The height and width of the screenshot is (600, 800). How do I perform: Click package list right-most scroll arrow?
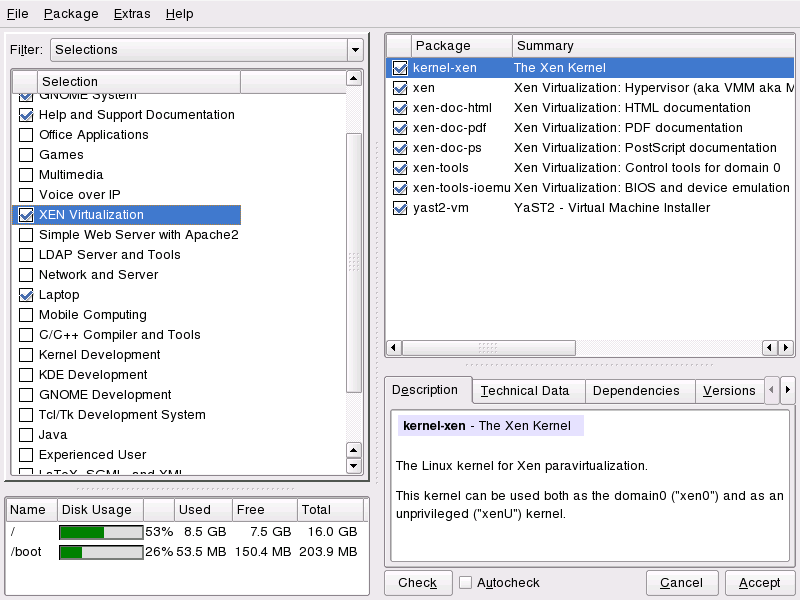[x=786, y=348]
